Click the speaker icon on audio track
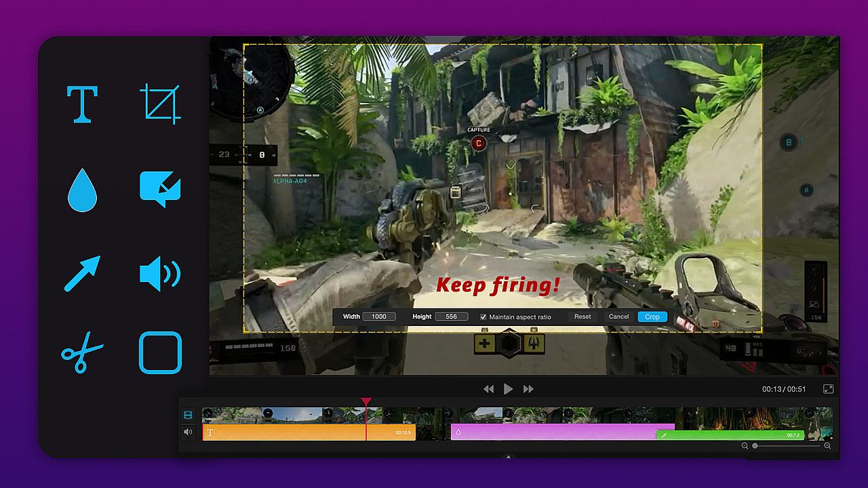This screenshot has width=868, height=488. pos(188,432)
